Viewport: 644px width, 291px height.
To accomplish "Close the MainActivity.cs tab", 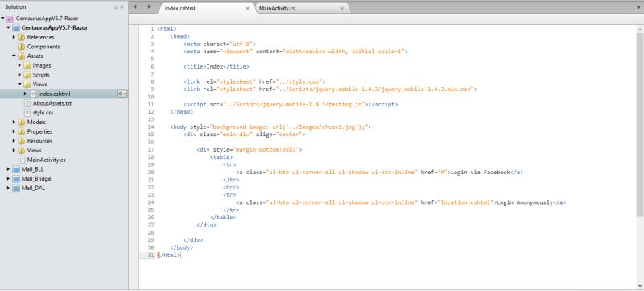I will 341,8.
